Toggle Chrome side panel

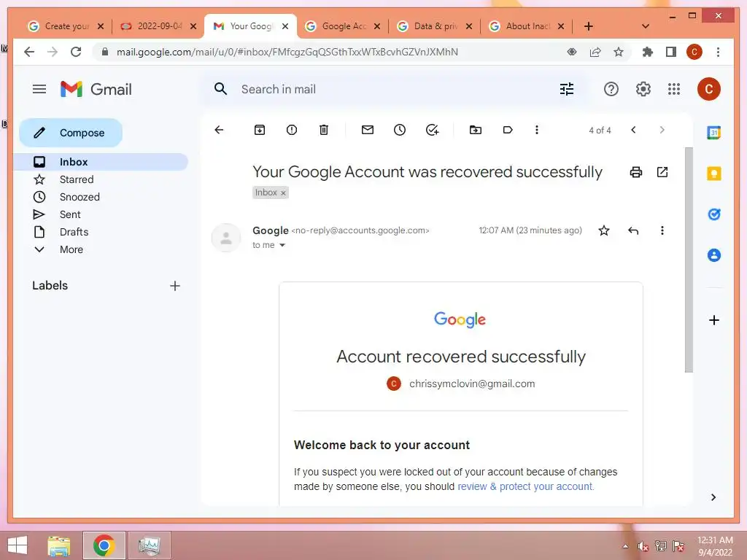(x=671, y=52)
